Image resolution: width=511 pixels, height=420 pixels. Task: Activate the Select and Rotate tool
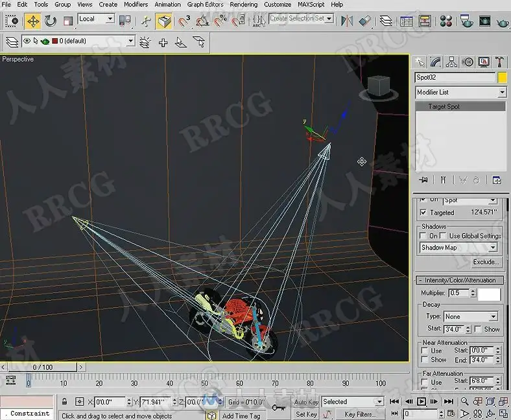pos(50,21)
